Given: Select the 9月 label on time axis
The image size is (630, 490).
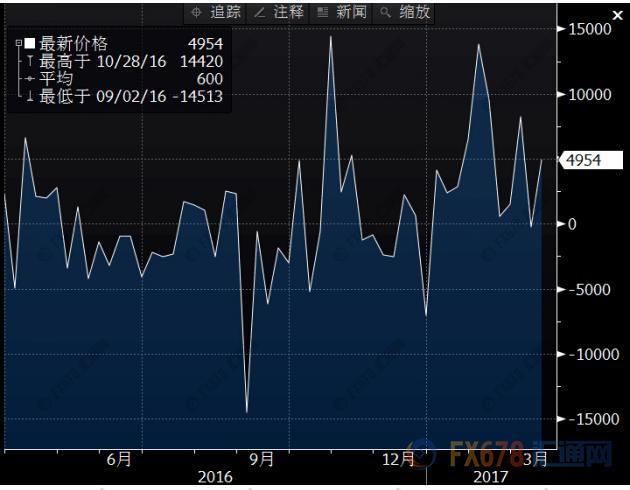Looking at the screenshot, I should click(261, 458).
